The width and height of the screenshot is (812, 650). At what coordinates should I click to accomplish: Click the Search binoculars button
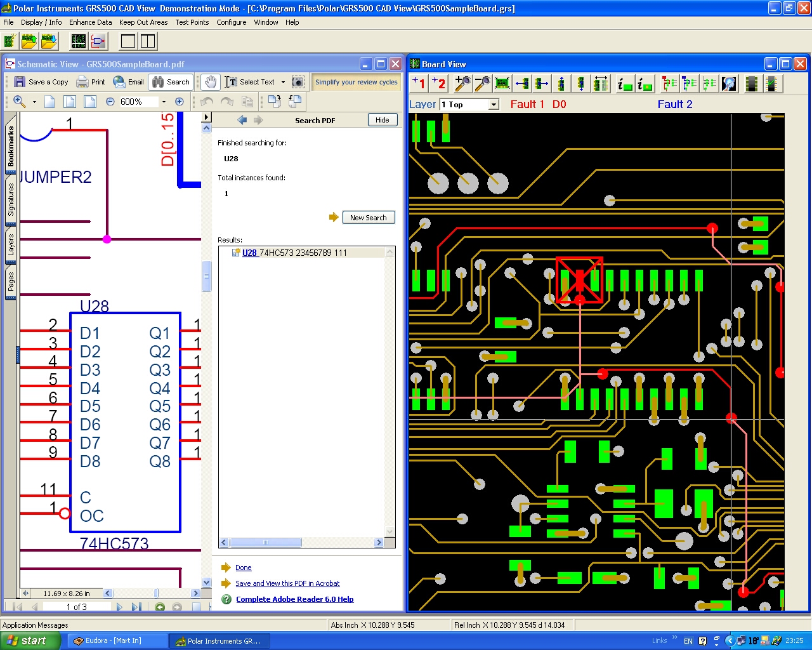[171, 82]
